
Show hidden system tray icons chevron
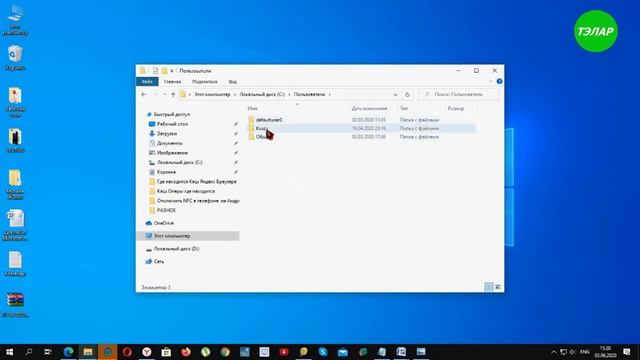pos(553,352)
